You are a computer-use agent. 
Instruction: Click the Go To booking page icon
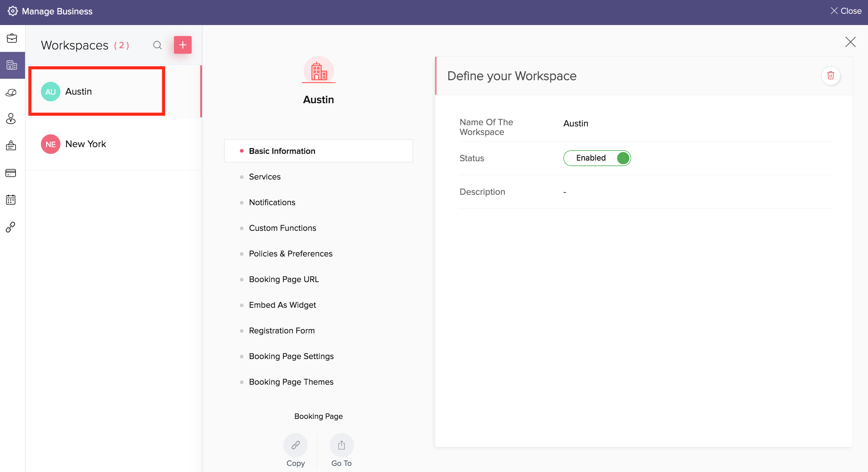coord(341,445)
